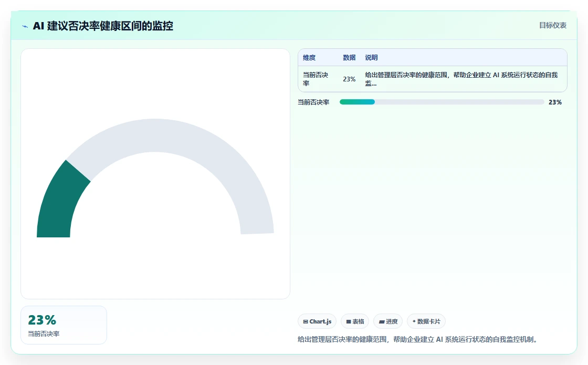
Task: Click the sparkle icon in the 数据卡片 tag
Action: tap(414, 321)
